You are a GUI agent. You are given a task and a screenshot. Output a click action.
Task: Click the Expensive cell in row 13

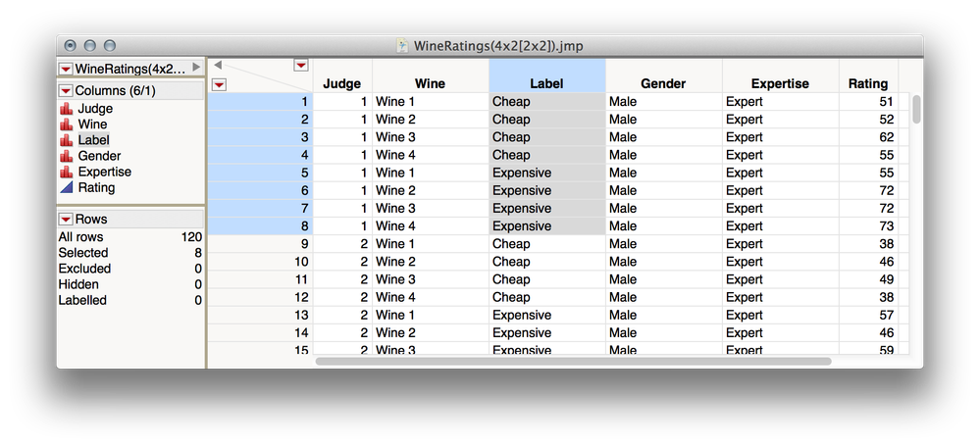(547, 316)
